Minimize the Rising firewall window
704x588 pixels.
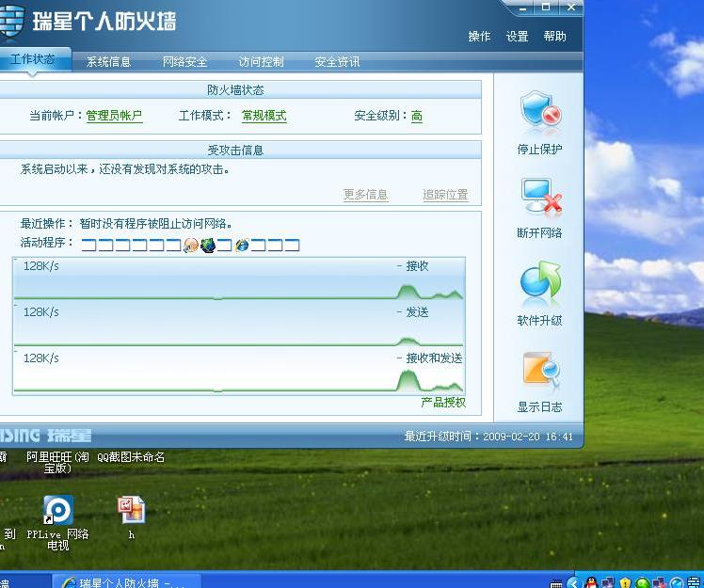point(522,8)
